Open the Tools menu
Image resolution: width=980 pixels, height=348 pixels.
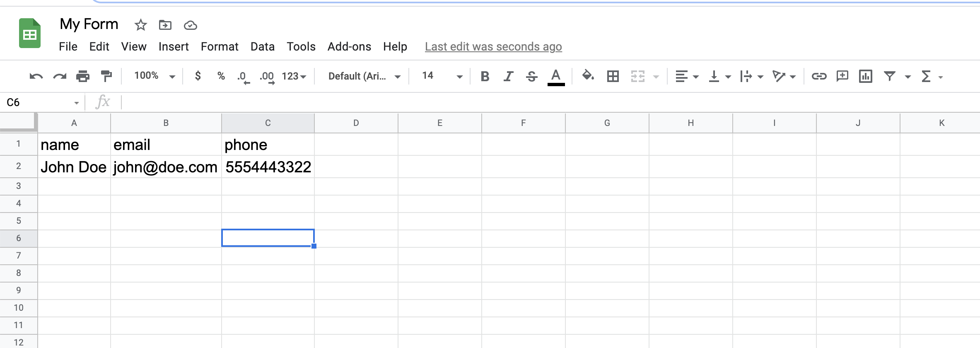pos(301,46)
